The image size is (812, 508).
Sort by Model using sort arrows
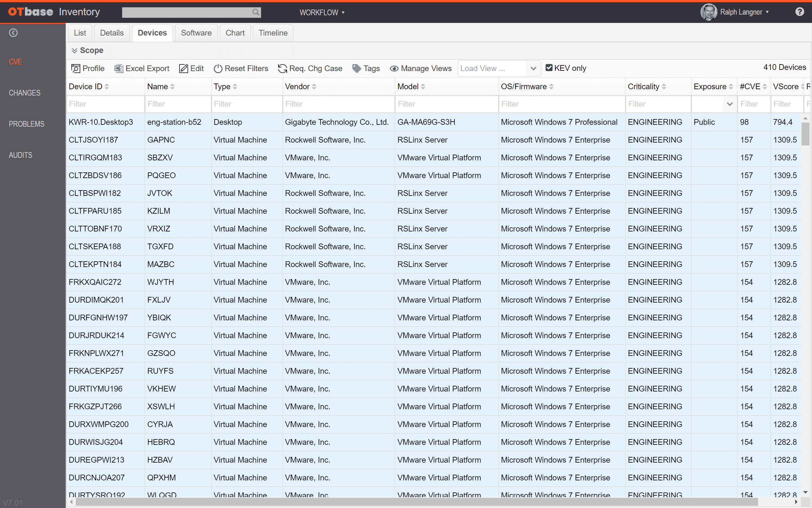click(423, 87)
